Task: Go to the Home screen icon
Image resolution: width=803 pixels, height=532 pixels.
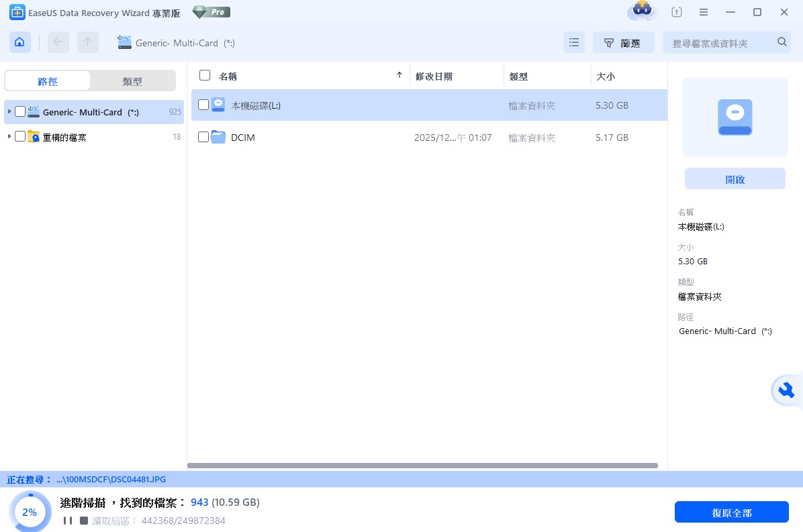Action: pos(19,42)
